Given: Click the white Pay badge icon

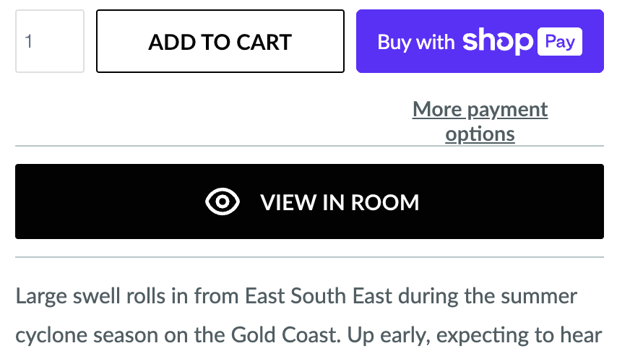Looking at the screenshot, I should click(560, 42).
